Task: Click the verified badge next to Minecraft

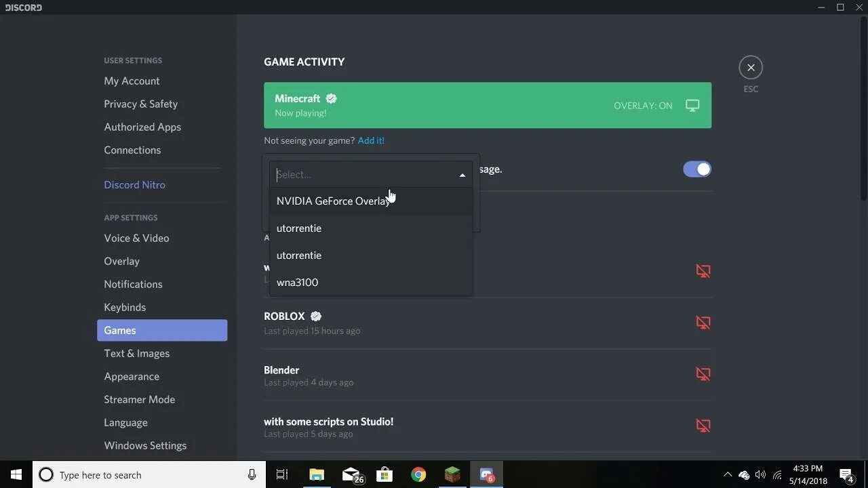Action: [332, 98]
